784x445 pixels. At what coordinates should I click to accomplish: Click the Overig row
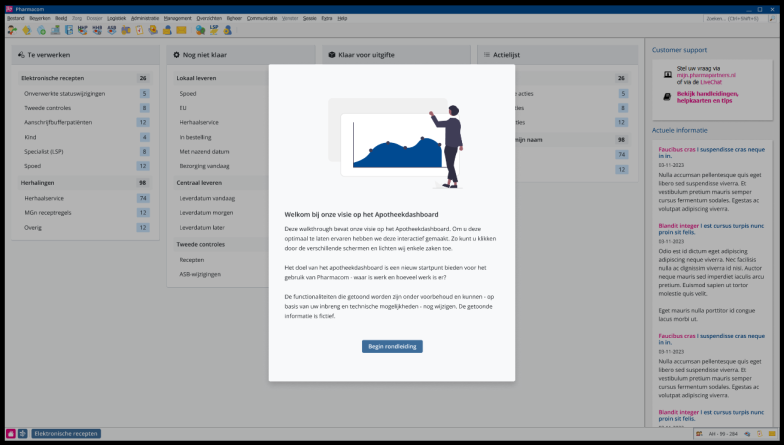click(85, 228)
